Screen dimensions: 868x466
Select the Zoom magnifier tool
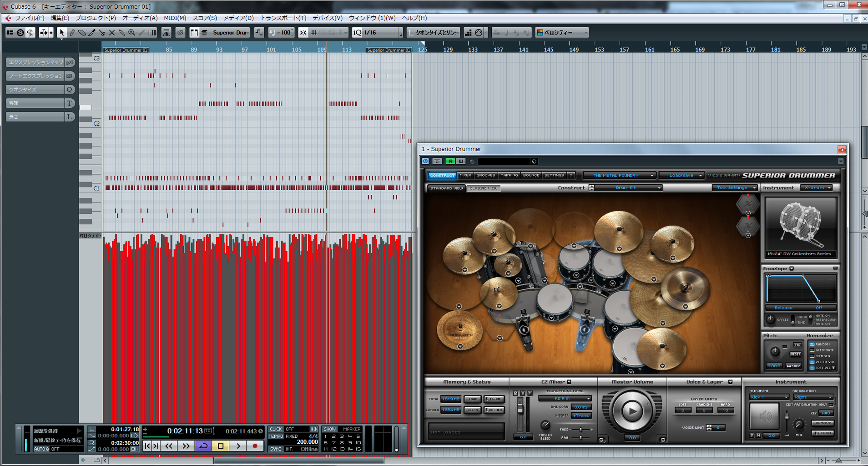[132, 32]
